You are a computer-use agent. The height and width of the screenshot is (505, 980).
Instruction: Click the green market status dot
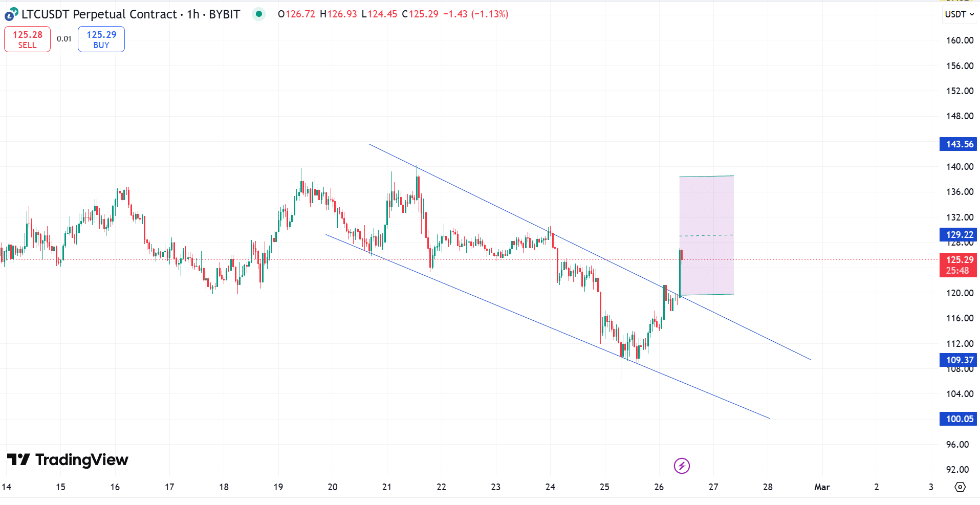[x=259, y=14]
